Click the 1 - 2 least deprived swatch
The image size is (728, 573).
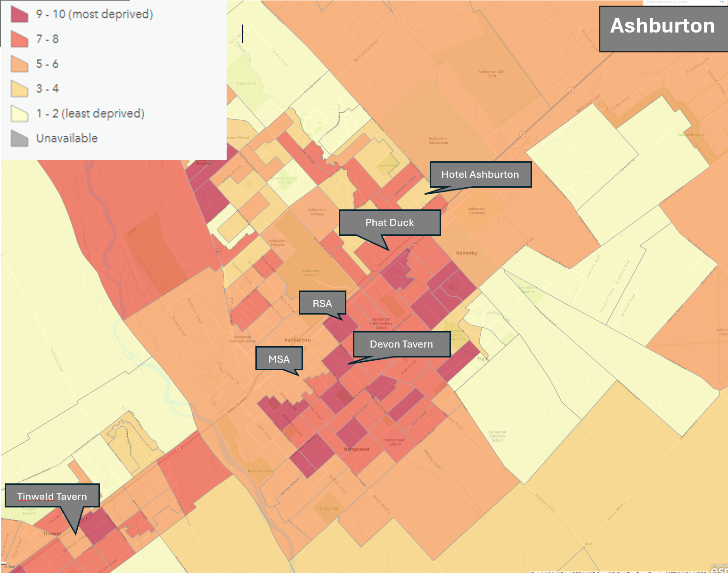pos(19,114)
